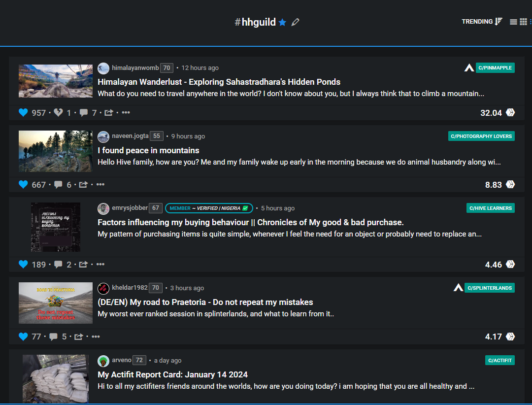
Task: Open Himalayan Wanderlust post thumbnail
Action: [56, 81]
